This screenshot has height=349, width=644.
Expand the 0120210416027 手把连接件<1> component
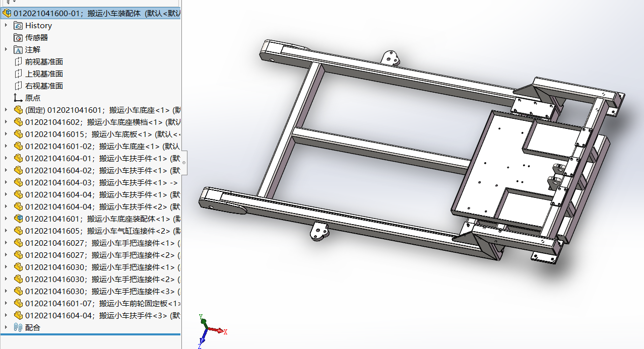tap(6, 243)
